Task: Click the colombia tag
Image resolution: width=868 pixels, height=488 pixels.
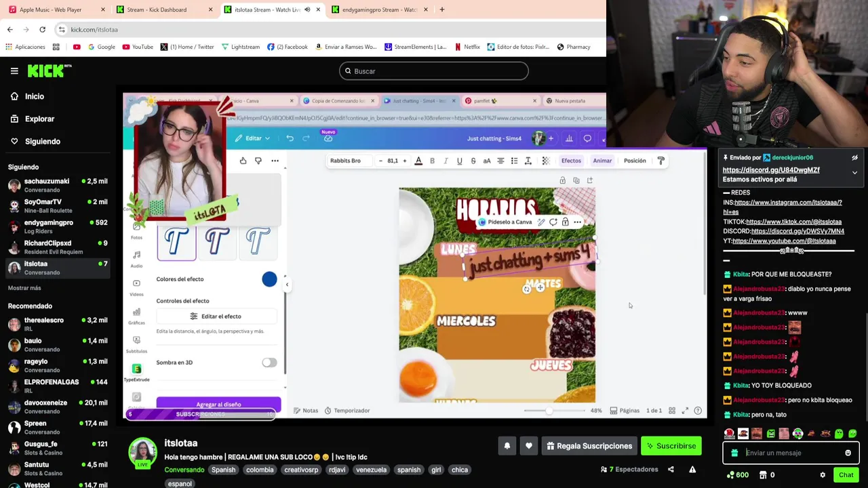Action: (x=260, y=470)
